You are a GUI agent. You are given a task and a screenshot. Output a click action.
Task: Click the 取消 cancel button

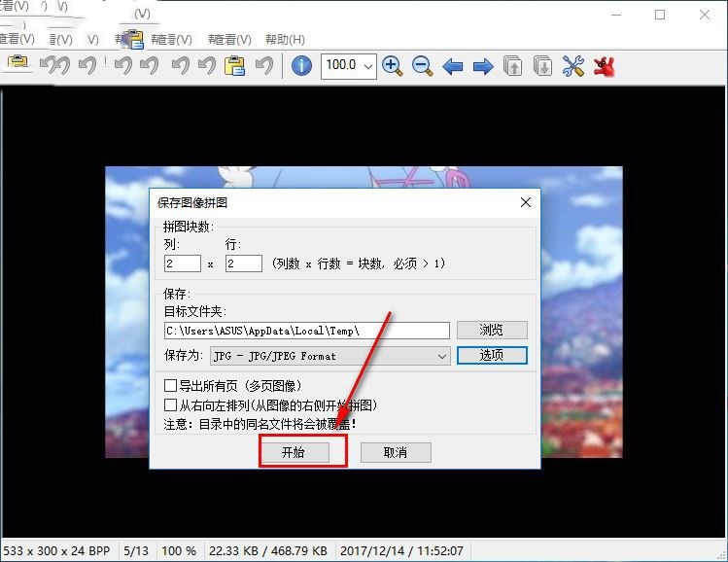click(x=396, y=452)
